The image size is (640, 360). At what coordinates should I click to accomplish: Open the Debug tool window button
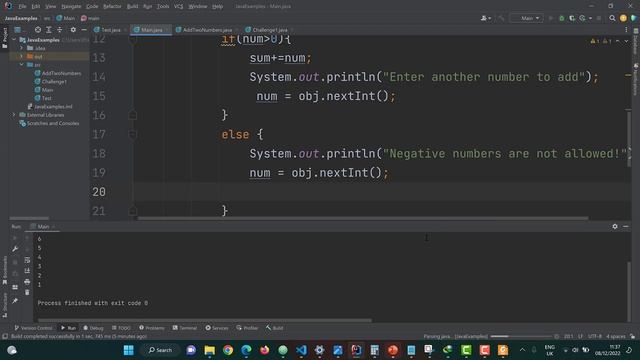93,328
